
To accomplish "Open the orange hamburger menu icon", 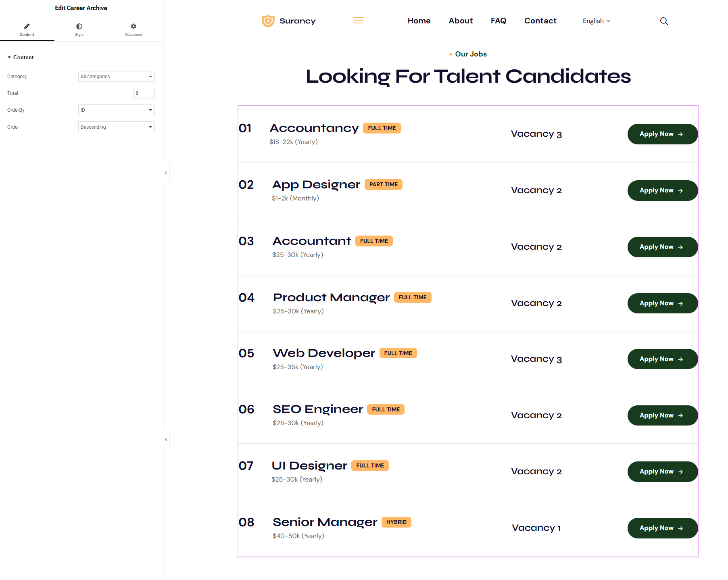I will click(x=358, y=21).
